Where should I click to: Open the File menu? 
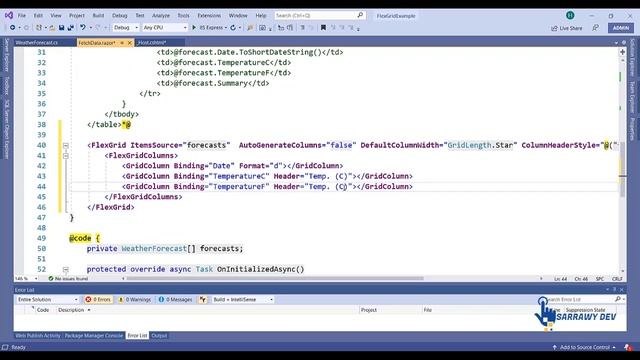22,16
